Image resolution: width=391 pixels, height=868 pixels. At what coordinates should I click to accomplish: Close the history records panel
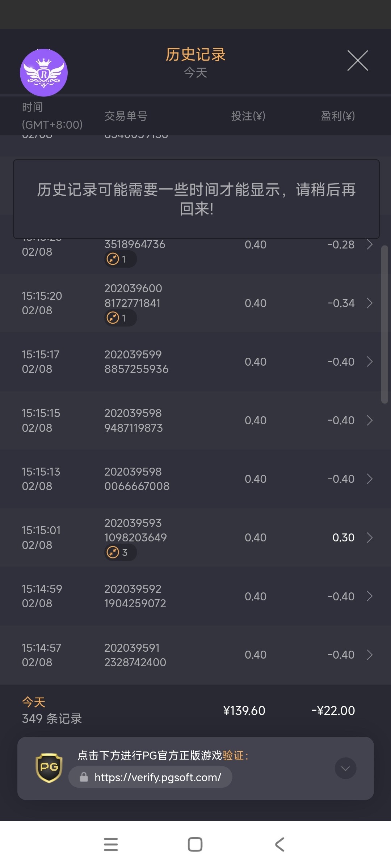[x=357, y=61]
